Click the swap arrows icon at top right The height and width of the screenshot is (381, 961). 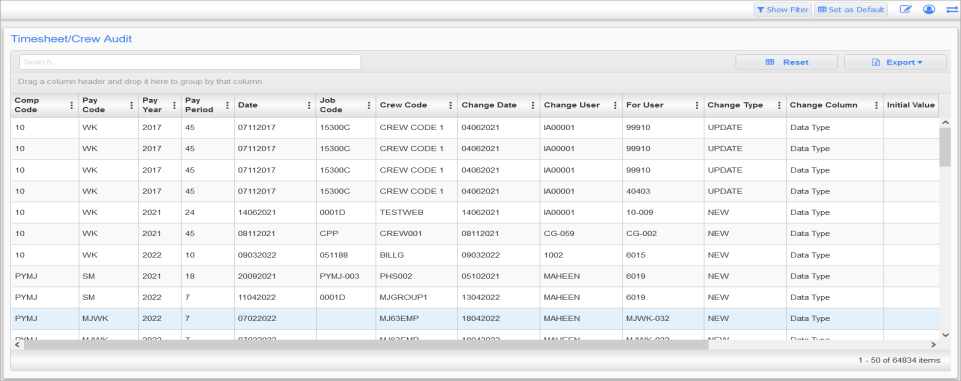click(x=952, y=10)
